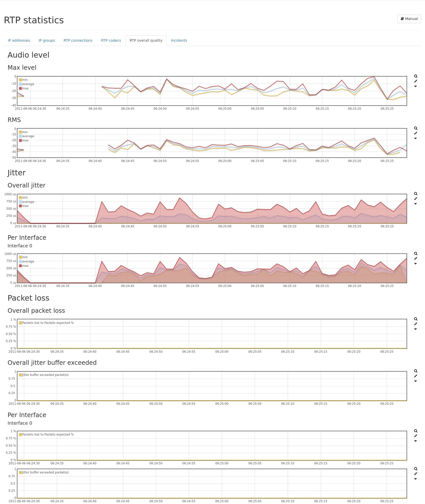Open the Manual button
Image resolution: width=425 pixels, height=504 pixels.
tap(409, 19)
